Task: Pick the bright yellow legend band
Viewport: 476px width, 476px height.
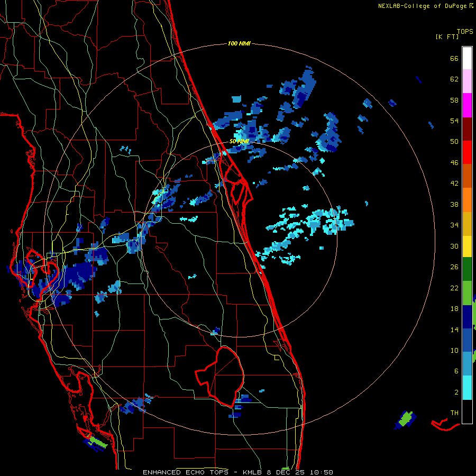Action: tap(467, 246)
